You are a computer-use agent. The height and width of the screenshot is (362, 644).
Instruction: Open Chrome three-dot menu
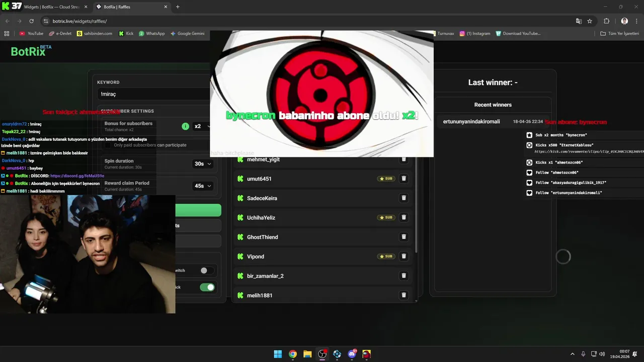(x=637, y=21)
